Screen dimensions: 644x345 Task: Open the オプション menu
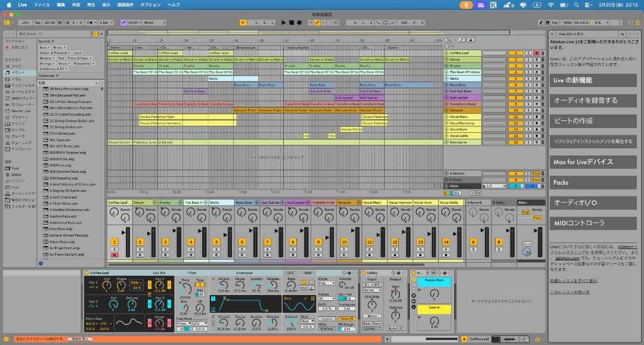150,5
